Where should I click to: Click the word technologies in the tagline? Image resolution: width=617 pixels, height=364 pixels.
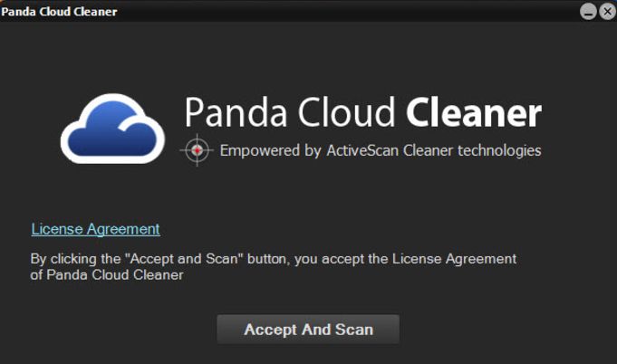pos(498,150)
